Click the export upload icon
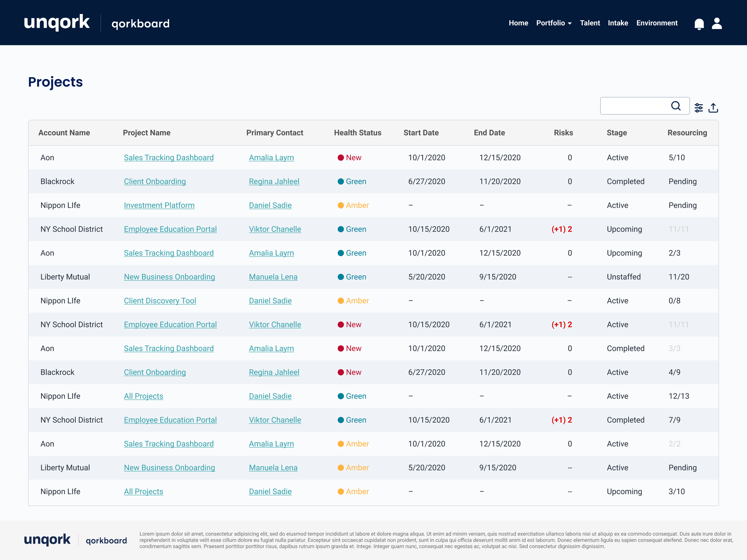This screenshot has width=747, height=560. 713,108
